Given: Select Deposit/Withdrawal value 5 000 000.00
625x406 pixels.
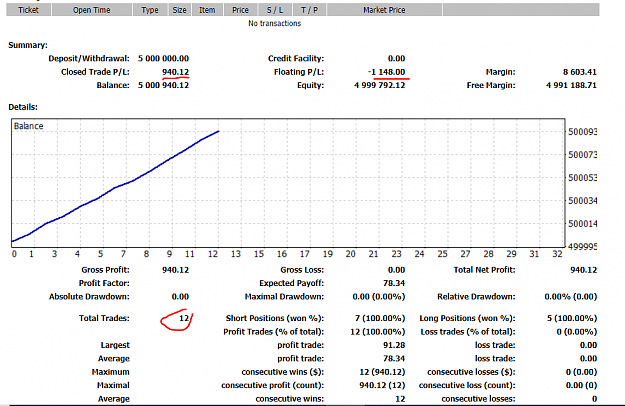Looking at the screenshot, I should pyautogui.click(x=163, y=59).
